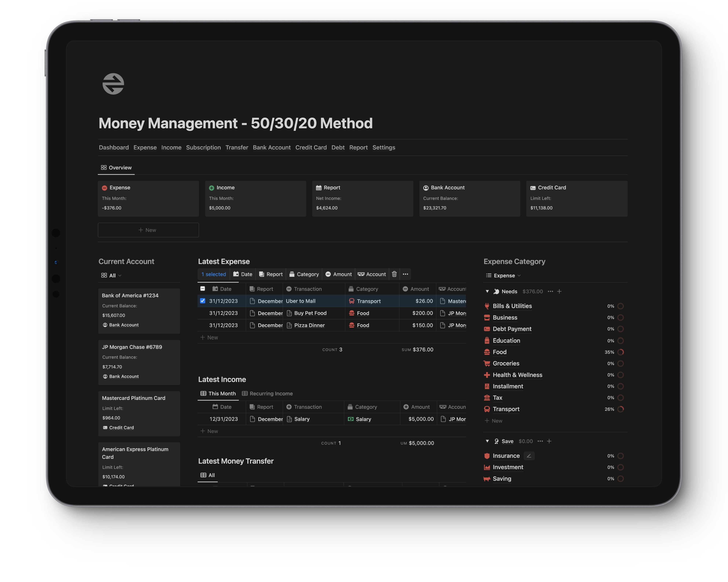Click the Tax building icon
The image size is (728, 582).
(x=487, y=398)
